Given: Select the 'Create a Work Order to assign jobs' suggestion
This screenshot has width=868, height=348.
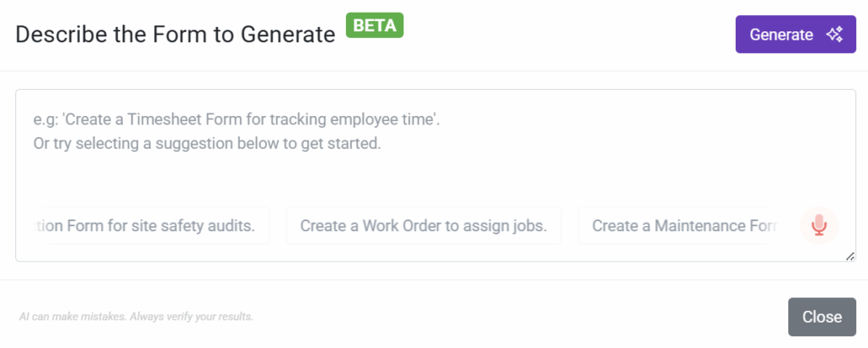Looking at the screenshot, I should tap(424, 225).
